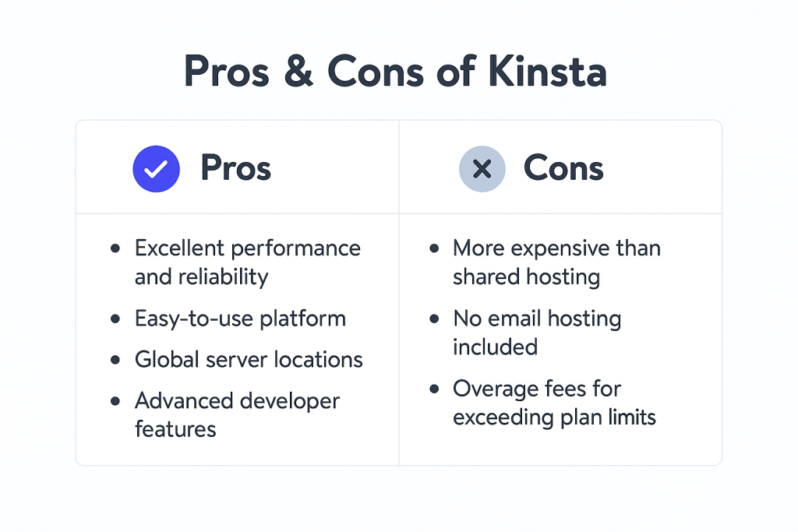Click the "Global server locations" item

249,360
